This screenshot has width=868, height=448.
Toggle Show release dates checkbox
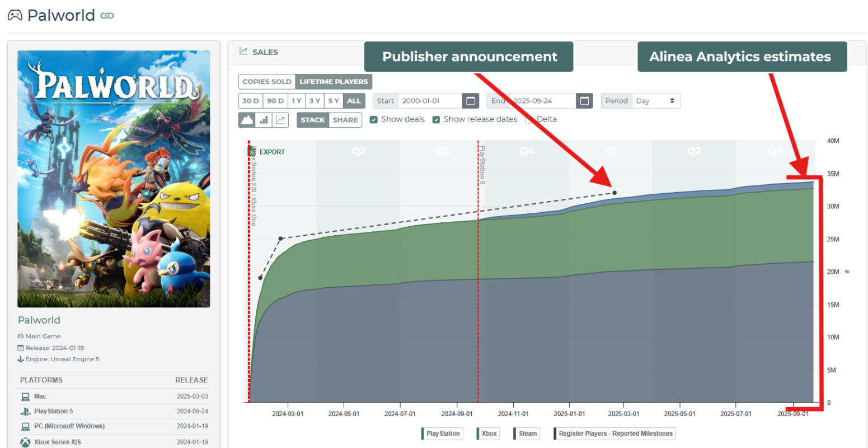(437, 119)
